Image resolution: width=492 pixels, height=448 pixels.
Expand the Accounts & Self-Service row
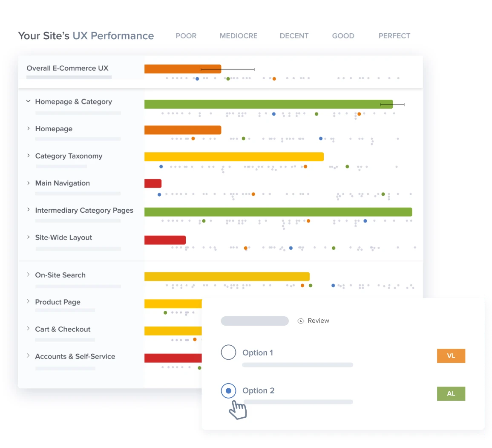tap(28, 356)
